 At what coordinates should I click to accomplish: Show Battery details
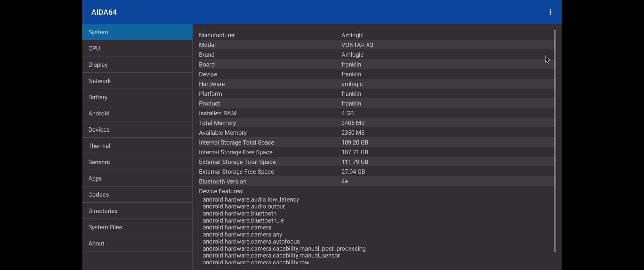click(x=137, y=97)
